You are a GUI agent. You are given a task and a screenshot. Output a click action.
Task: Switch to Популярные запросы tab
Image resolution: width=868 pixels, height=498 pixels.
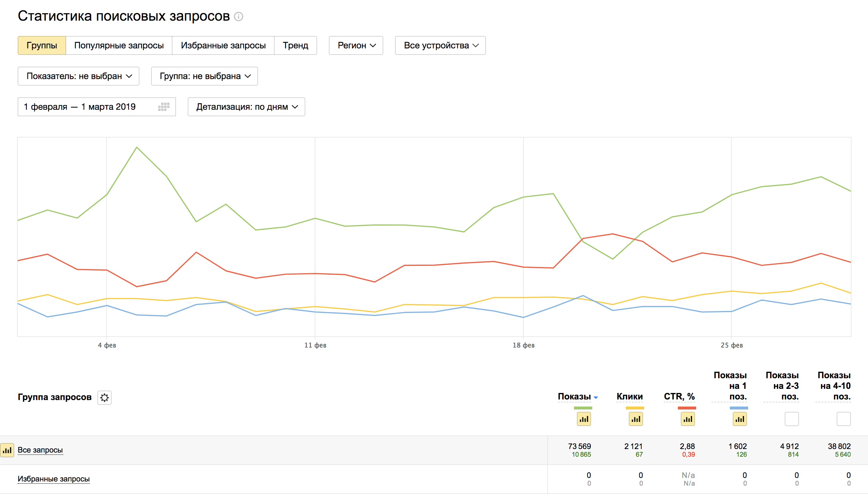(119, 45)
